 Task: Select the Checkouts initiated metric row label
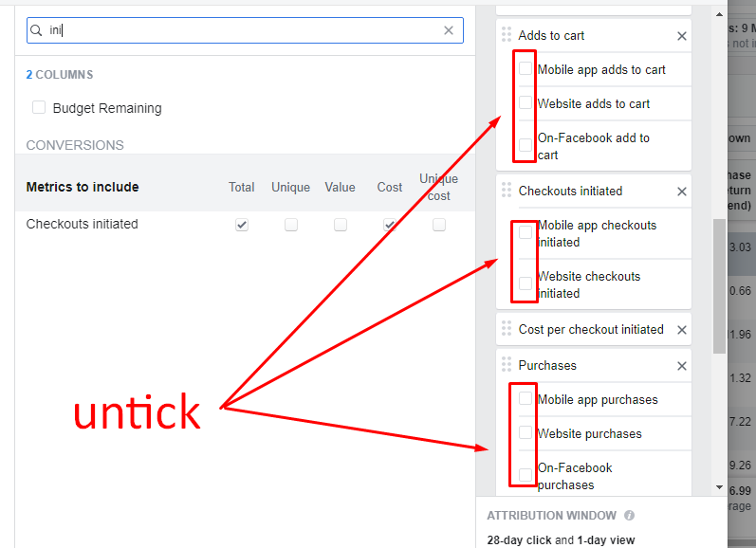point(82,224)
